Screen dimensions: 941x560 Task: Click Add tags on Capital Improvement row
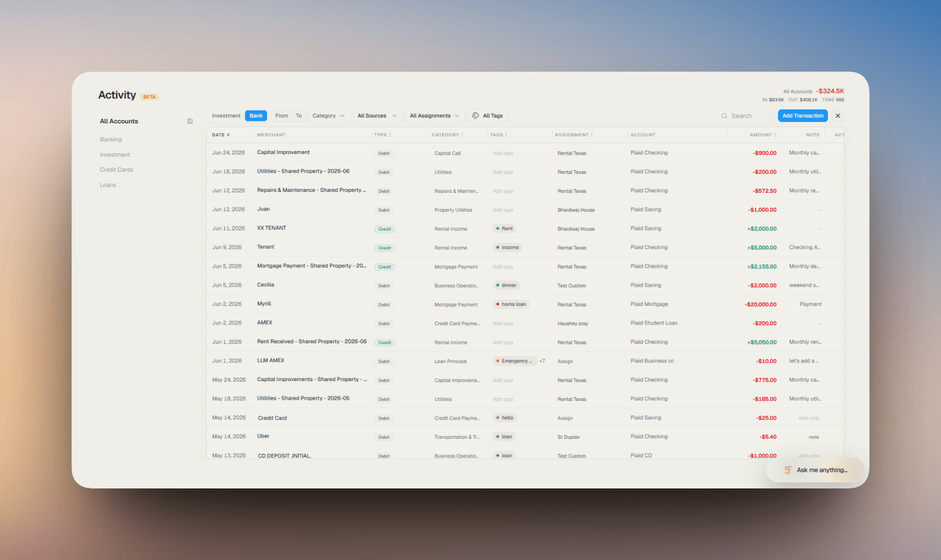click(x=503, y=153)
